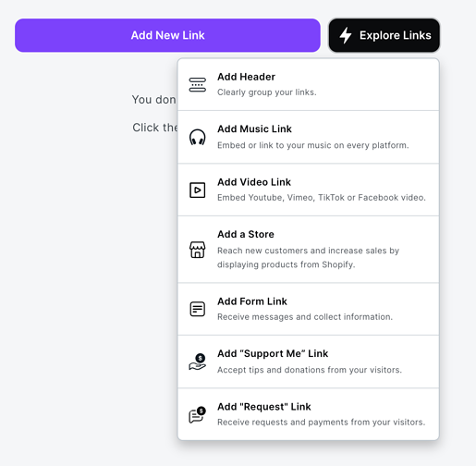Click the play-square video icon
Screen dimensions: 476x466
tap(198, 190)
